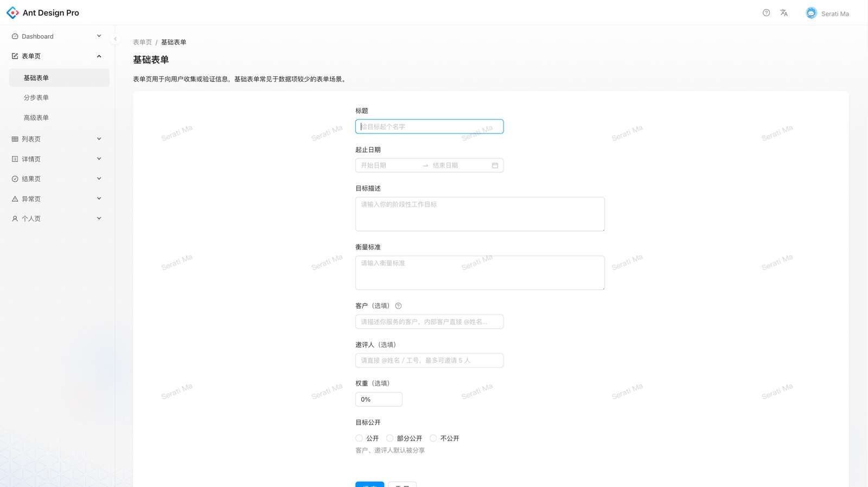Image resolution: width=868 pixels, height=487 pixels.
Task: Click the 列表页 table icon in sidebar
Action: point(15,139)
